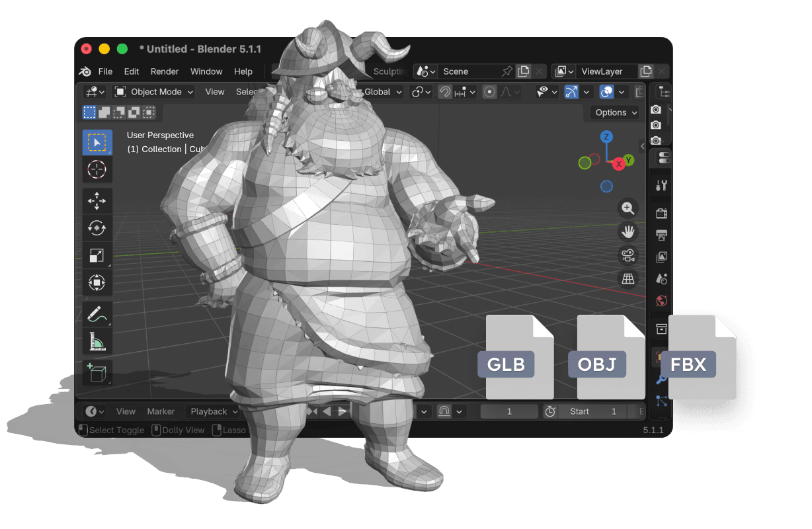Add a new view layer icon
This screenshot has height=529, width=812.
(646, 71)
